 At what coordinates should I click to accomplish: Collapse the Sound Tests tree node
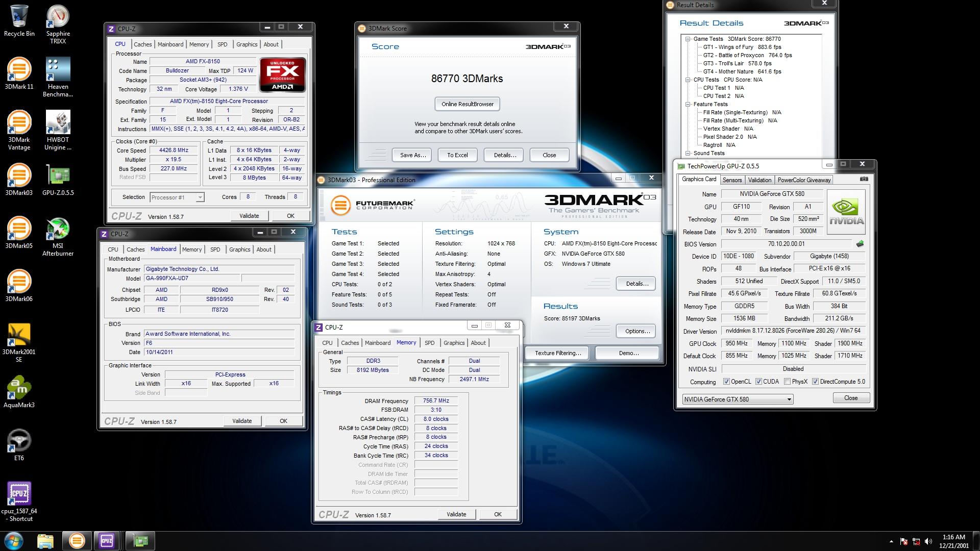tap(688, 153)
